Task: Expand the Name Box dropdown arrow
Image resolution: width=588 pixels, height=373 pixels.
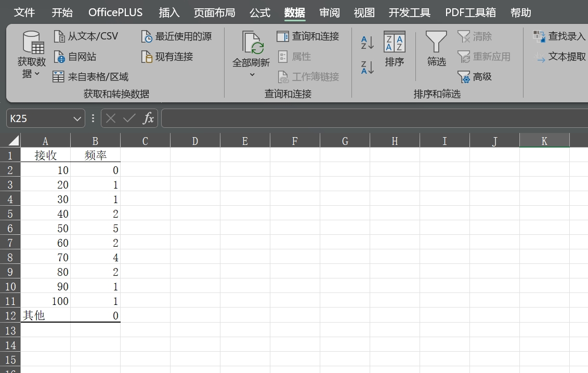Action: coord(77,119)
